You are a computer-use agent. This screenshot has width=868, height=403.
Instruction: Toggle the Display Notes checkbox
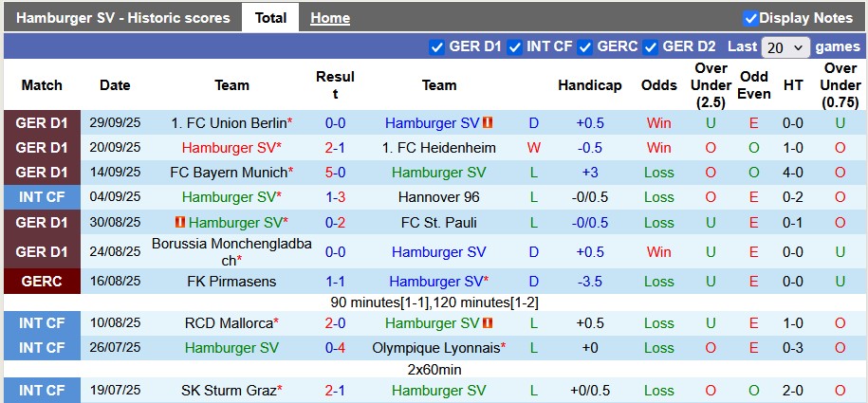coord(750,18)
